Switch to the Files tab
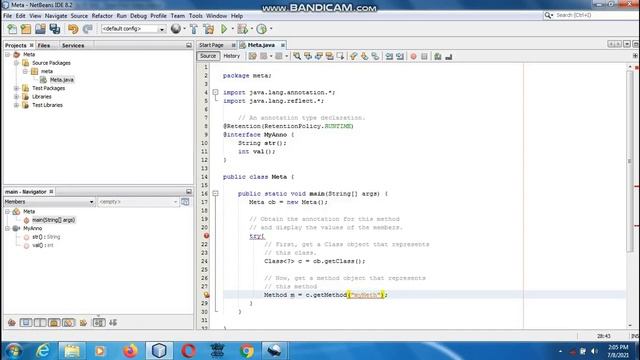The width and height of the screenshot is (640, 360). pos(44,45)
